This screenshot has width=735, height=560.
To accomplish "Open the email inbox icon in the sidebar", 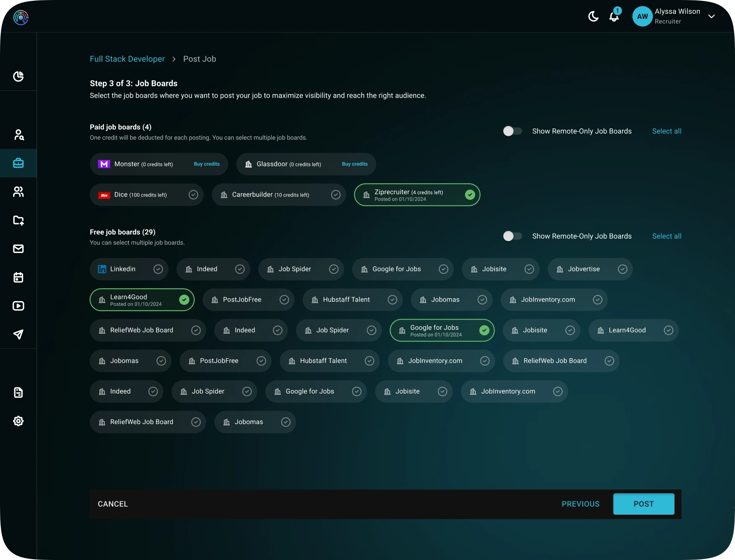I will tap(18, 249).
